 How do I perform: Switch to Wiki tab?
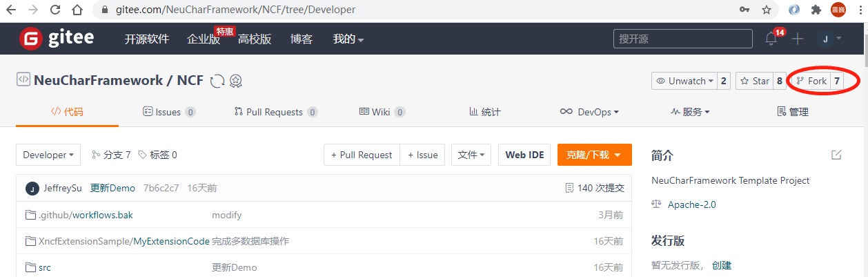[x=382, y=112]
